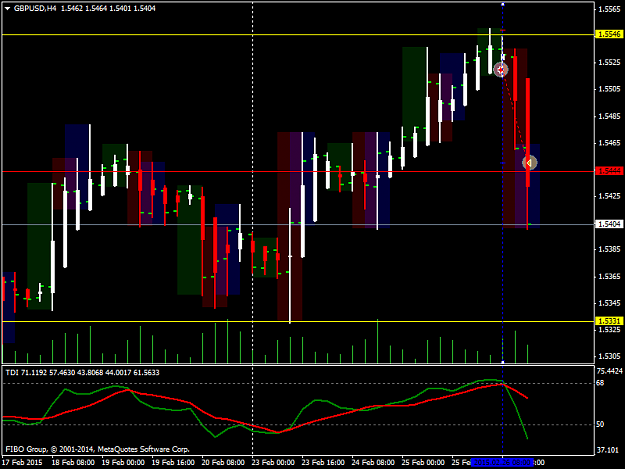Image resolution: width=625 pixels, height=469 pixels.
Task: Click the yellow 1.5331 price label
Action: (609, 321)
